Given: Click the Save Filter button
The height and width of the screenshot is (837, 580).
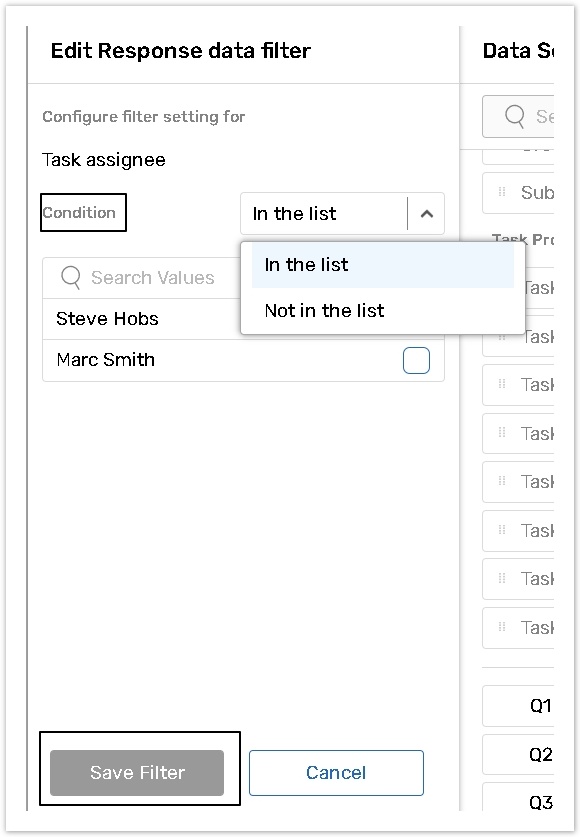Looking at the screenshot, I should tap(137, 772).
